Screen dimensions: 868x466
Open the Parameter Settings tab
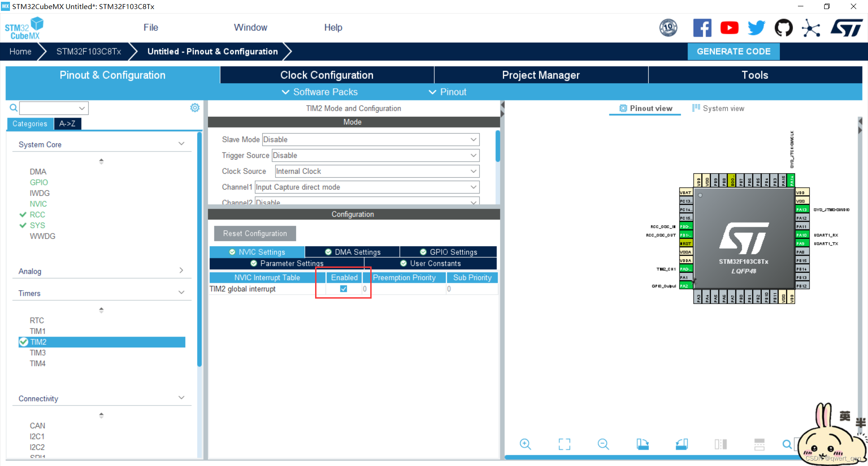pyautogui.click(x=287, y=263)
